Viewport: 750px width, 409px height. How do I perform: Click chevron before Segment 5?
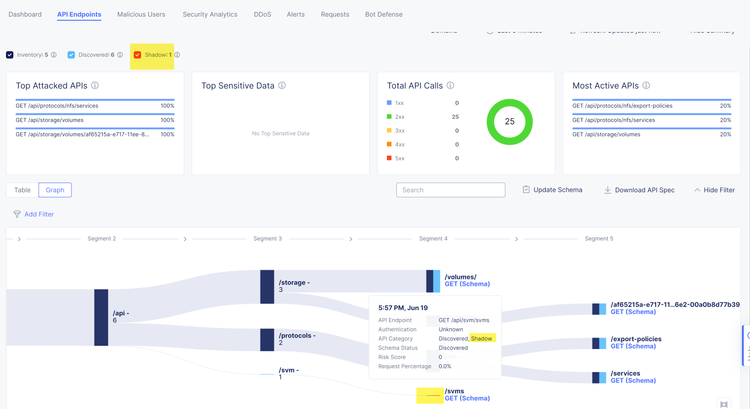pos(516,239)
